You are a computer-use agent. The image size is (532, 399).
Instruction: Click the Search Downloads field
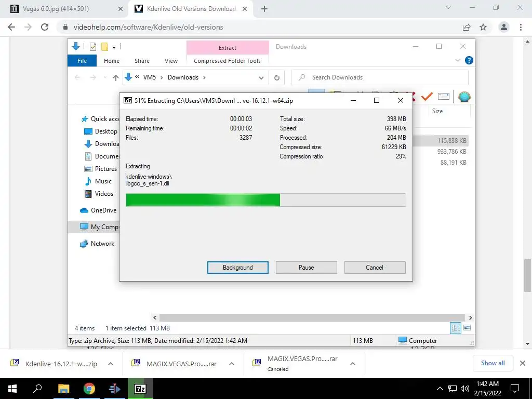380,77
